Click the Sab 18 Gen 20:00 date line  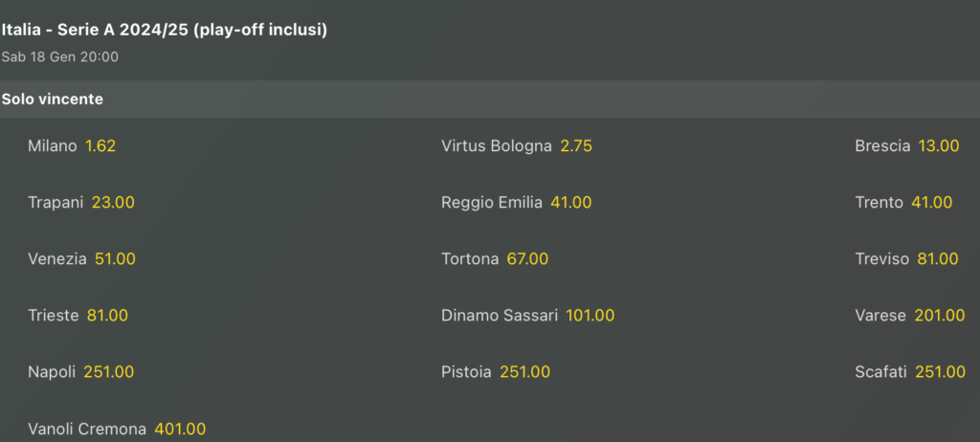[x=60, y=57]
